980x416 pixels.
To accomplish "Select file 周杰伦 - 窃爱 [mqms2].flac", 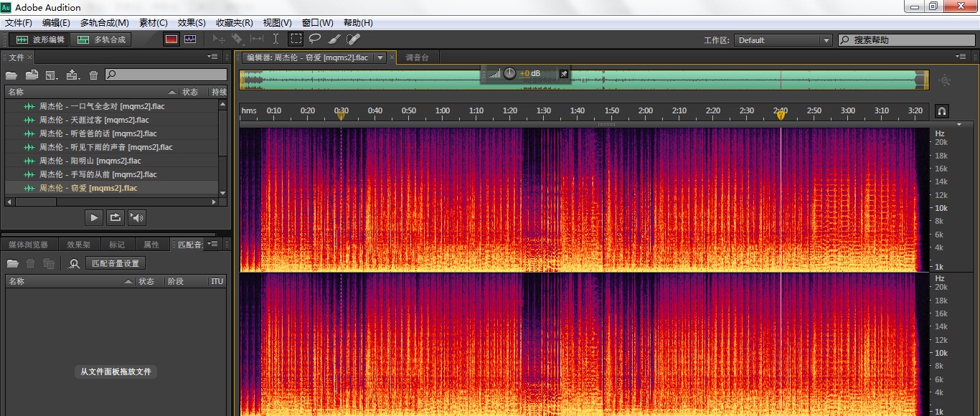I will coord(112,188).
